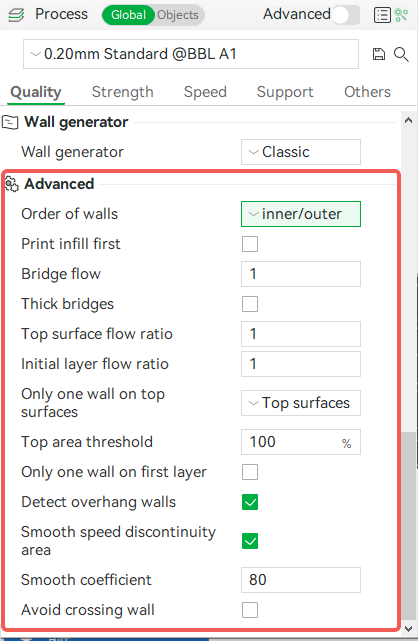Screen dimensions: 418x641
Task: Click the compare presets icon
Action: point(401,15)
